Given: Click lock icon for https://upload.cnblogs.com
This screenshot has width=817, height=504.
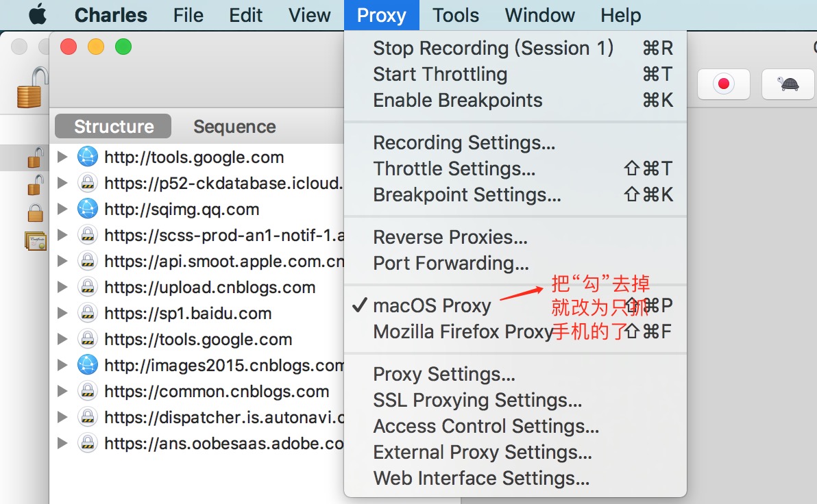Looking at the screenshot, I should (88, 287).
